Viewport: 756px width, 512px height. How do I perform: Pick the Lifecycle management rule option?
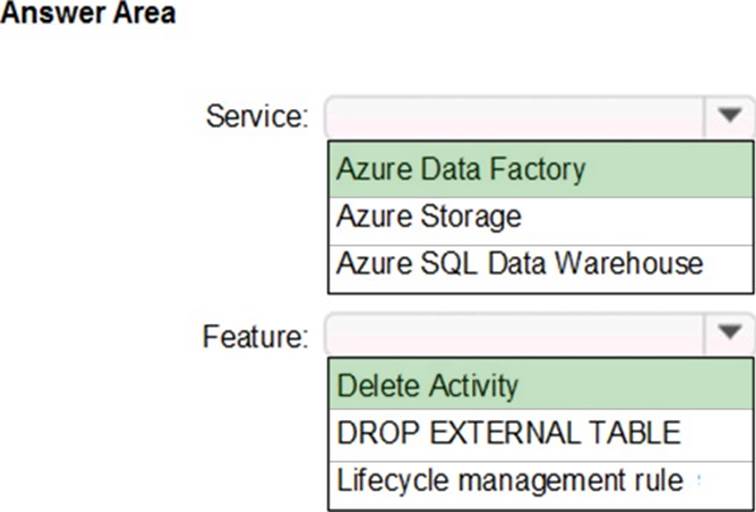coord(510,480)
